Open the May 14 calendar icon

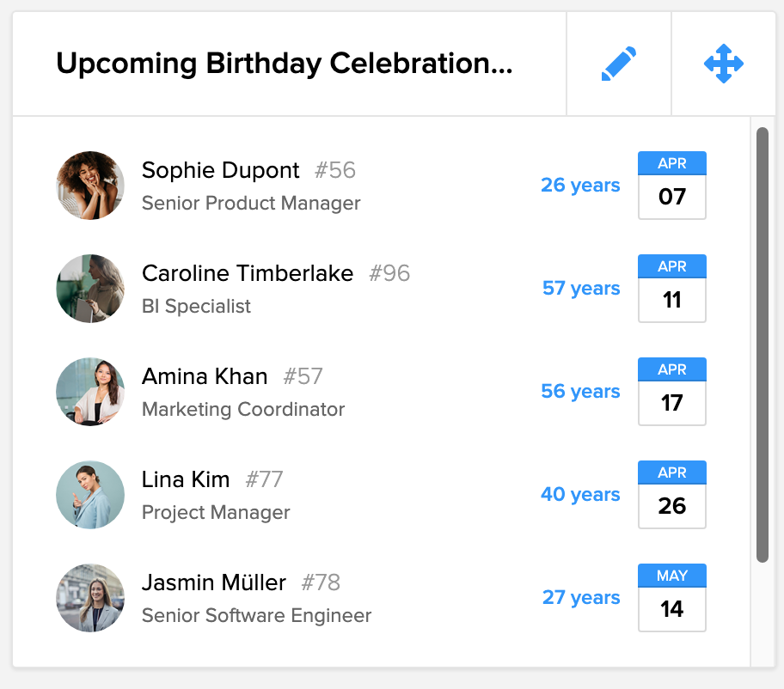click(x=671, y=598)
